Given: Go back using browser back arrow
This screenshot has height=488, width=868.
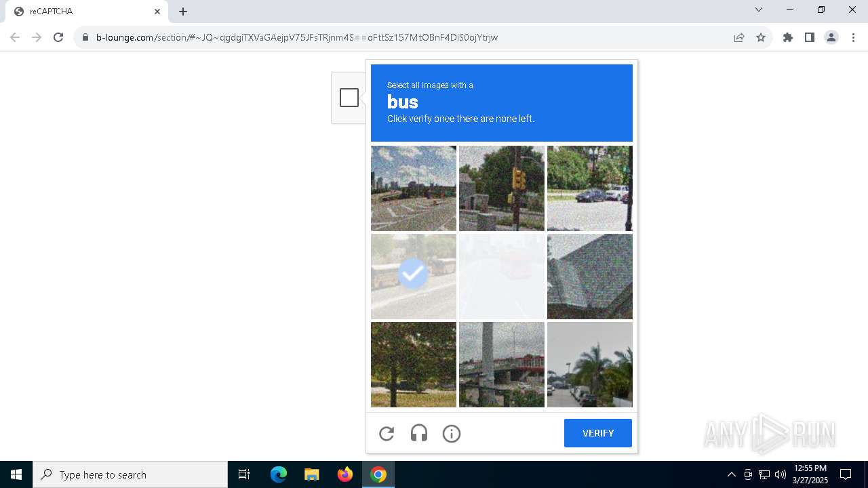Looking at the screenshot, I should [15, 37].
